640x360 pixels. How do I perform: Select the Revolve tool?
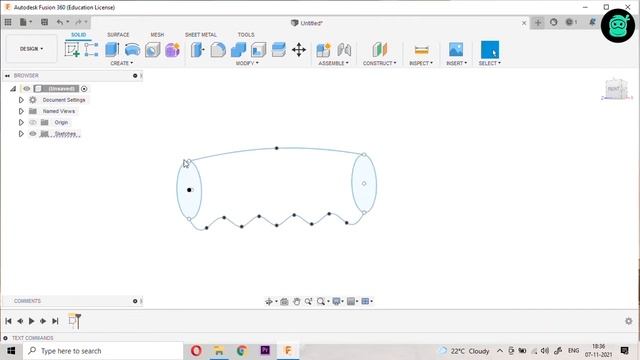pos(132,50)
